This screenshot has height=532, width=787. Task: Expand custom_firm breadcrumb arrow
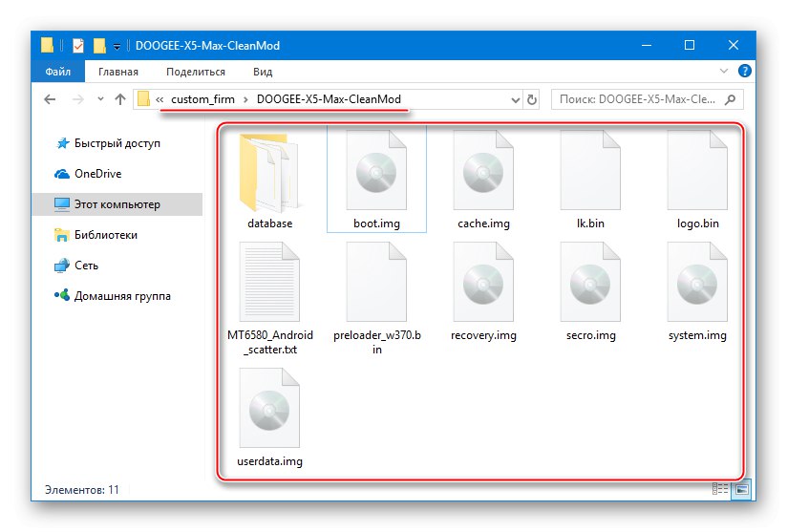(245, 99)
